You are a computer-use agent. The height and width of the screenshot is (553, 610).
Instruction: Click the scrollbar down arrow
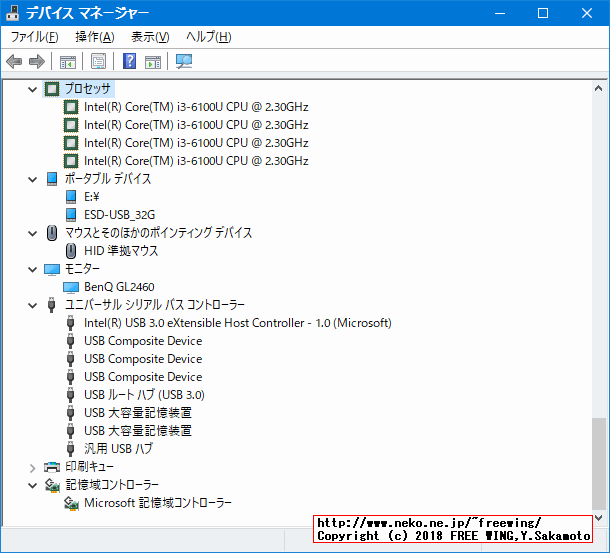pyautogui.click(x=599, y=518)
